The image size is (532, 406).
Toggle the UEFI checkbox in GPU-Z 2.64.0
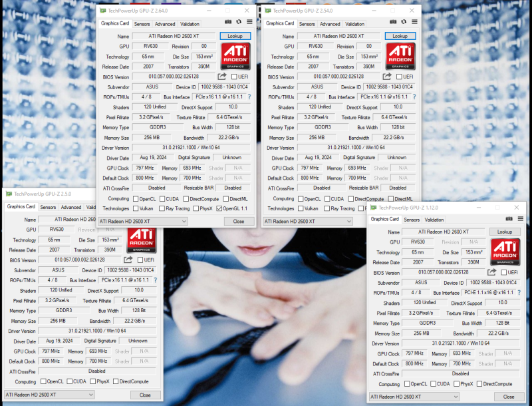pyautogui.click(x=234, y=77)
